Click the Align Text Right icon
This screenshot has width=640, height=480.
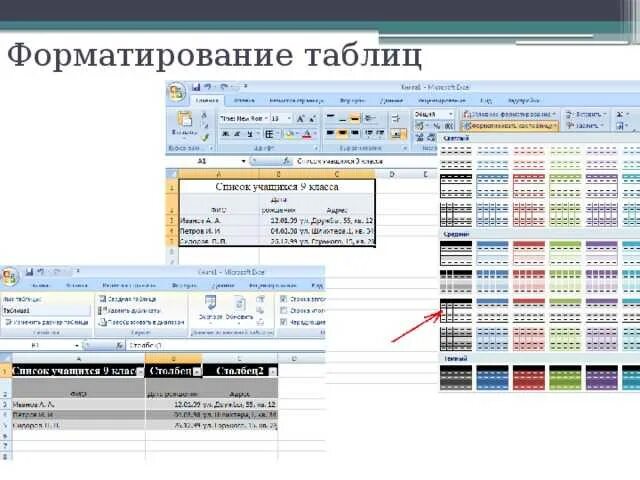pos(355,133)
